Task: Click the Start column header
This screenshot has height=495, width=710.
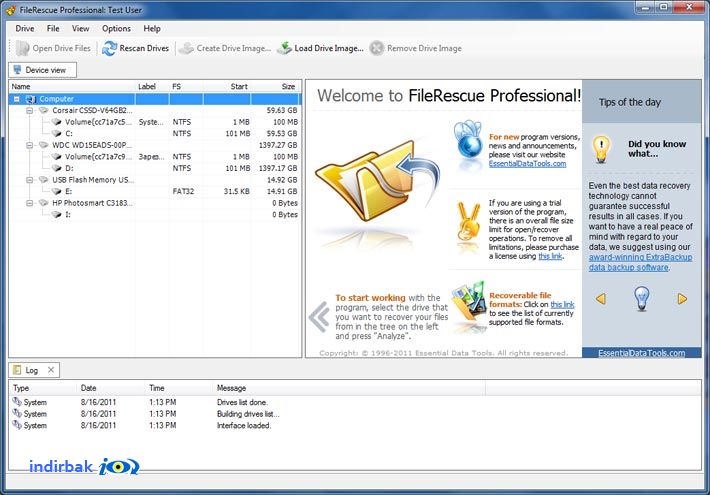Action: (227, 86)
